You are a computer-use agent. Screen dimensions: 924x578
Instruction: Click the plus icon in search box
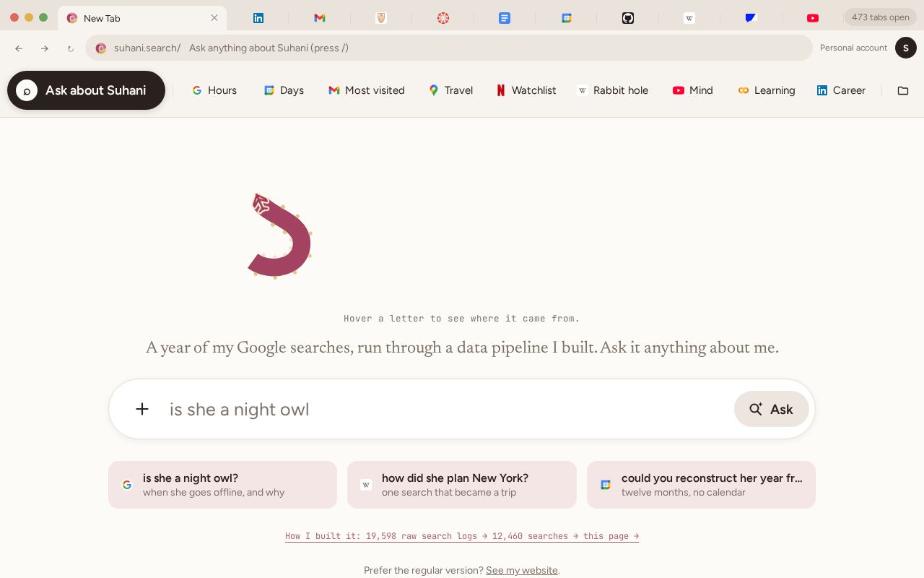pyautogui.click(x=142, y=409)
